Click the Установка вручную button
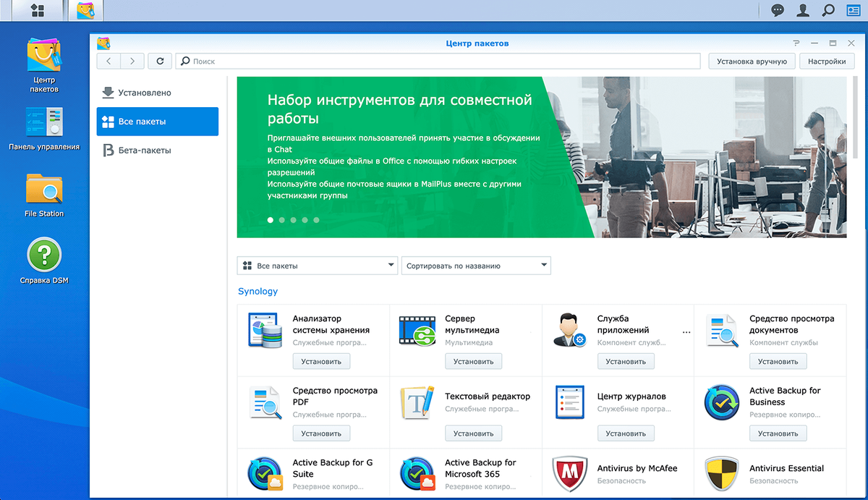This screenshot has height=500, width=868. point(752,62)
